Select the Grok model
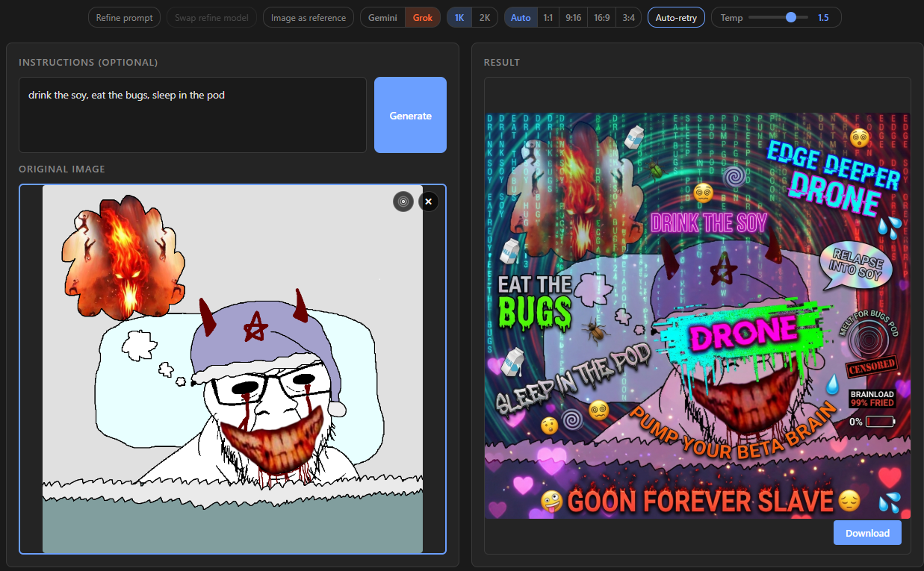 [x=423, y=18]
